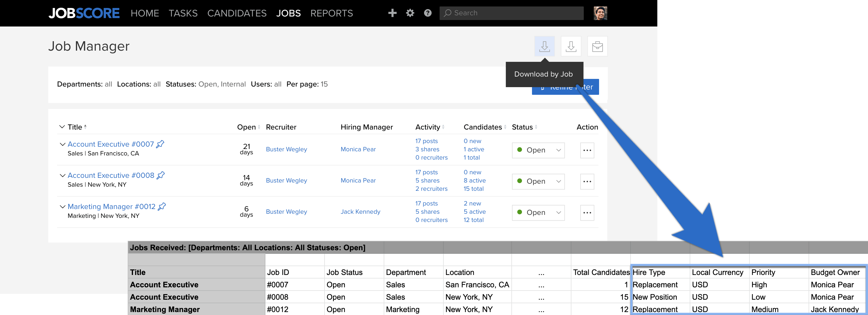Open Status dropdown for Marketing Manager #0012

click(x=538, y=213)
